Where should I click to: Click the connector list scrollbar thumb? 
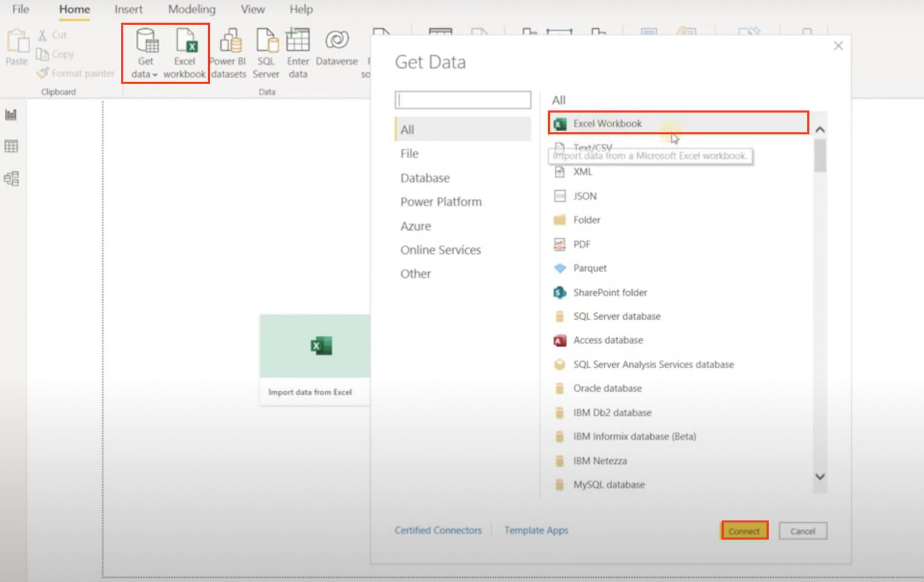coord(820,156)
